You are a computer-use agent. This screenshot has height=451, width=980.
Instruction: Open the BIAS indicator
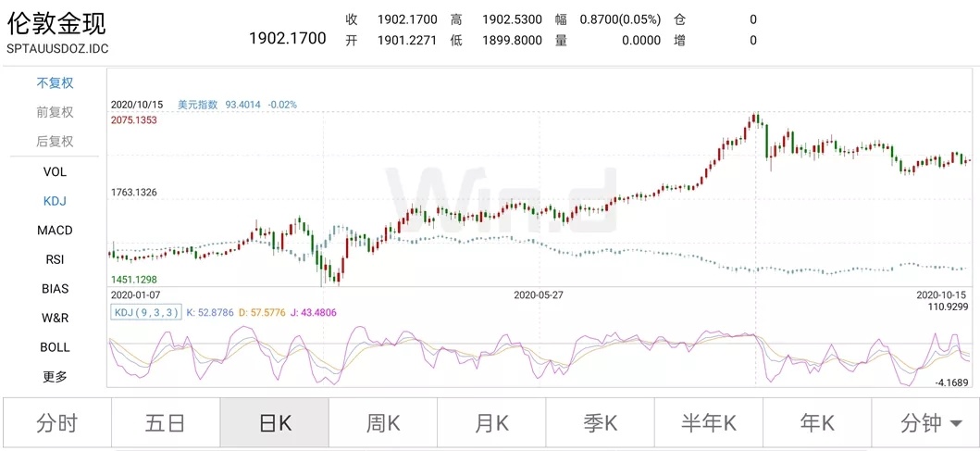click(x=55, y=289)
